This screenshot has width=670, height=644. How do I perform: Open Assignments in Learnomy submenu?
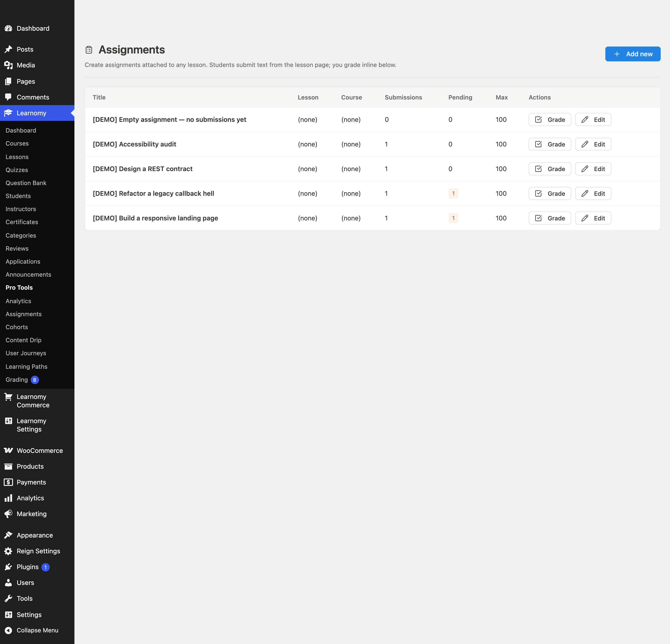(x=23, y=314)
